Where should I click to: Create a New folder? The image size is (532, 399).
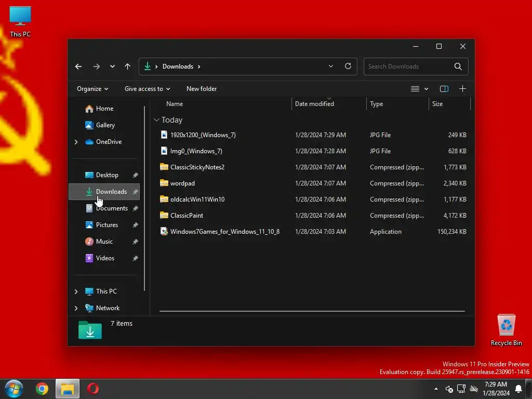coord(202,89)
